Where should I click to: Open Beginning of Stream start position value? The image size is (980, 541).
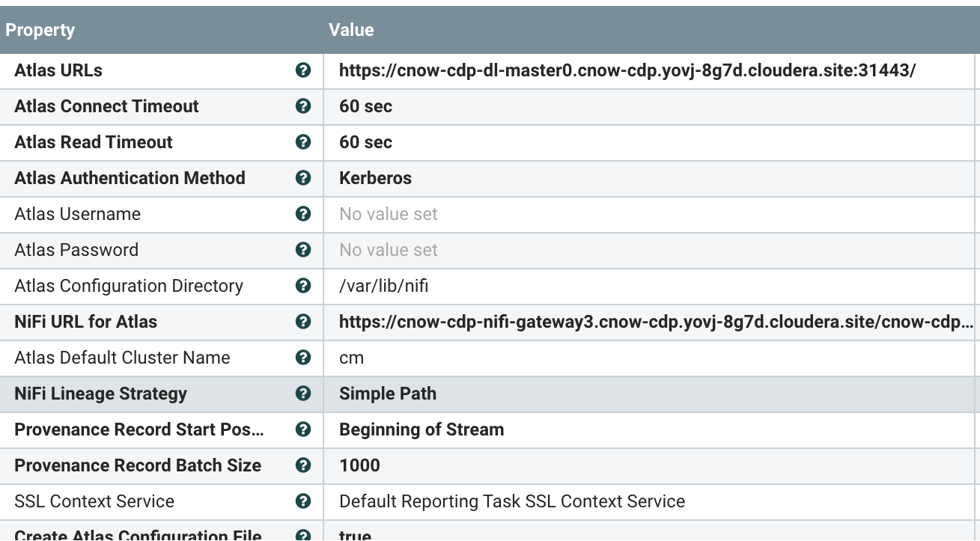(421, 430)
